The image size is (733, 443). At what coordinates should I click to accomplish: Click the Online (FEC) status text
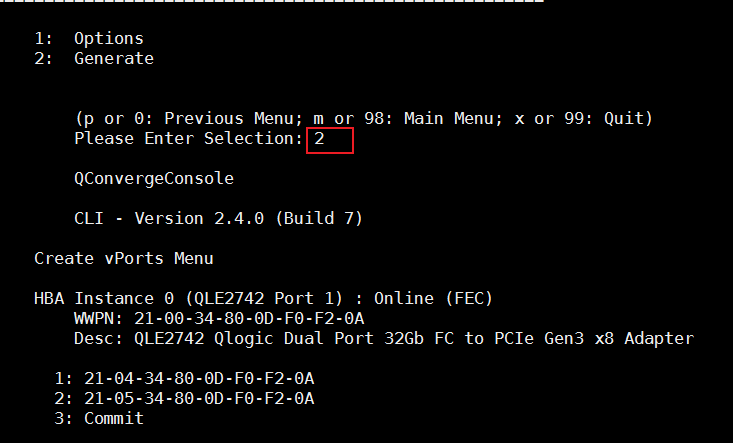point(433,299)
